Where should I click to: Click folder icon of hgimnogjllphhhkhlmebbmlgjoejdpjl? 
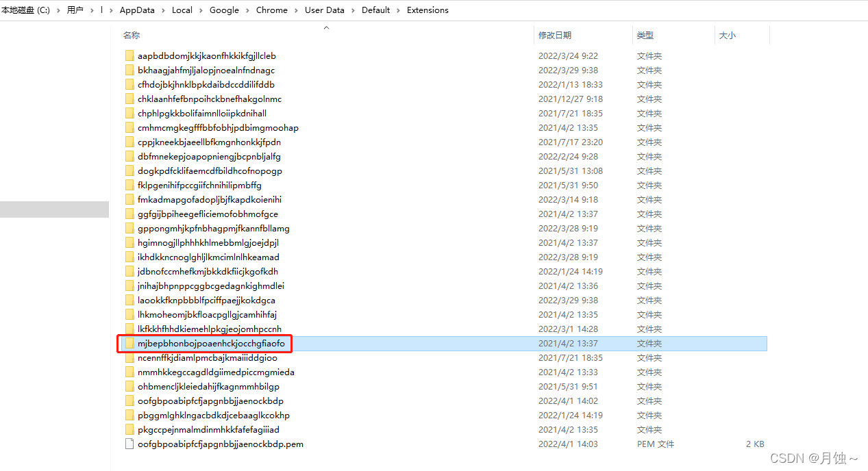point(129,243)
